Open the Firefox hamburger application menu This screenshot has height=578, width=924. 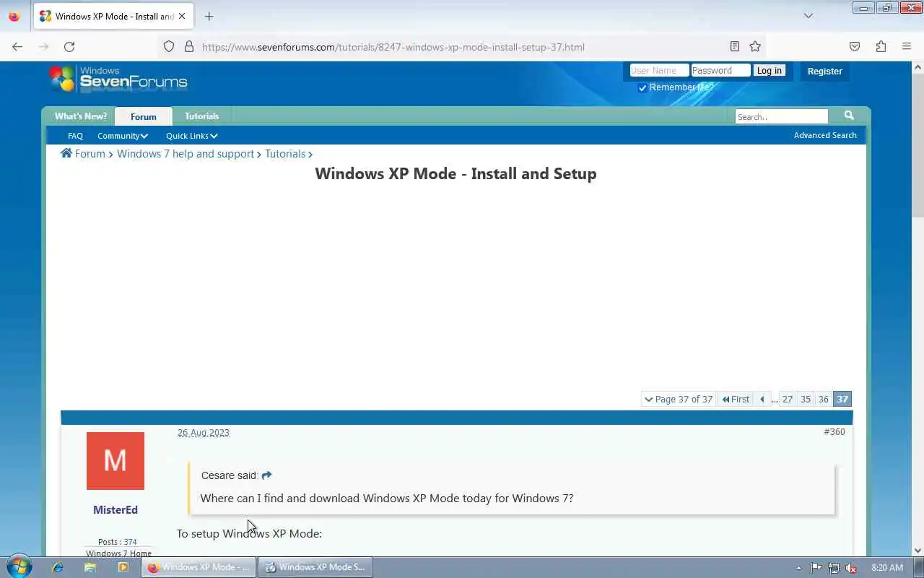click(x=907, y=46)
